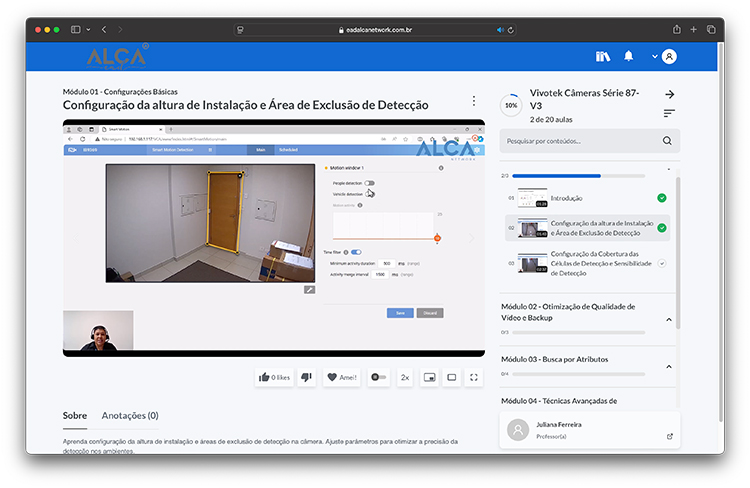Click page scrollbar on right edge
750x488 pixels.
point(721,232)
